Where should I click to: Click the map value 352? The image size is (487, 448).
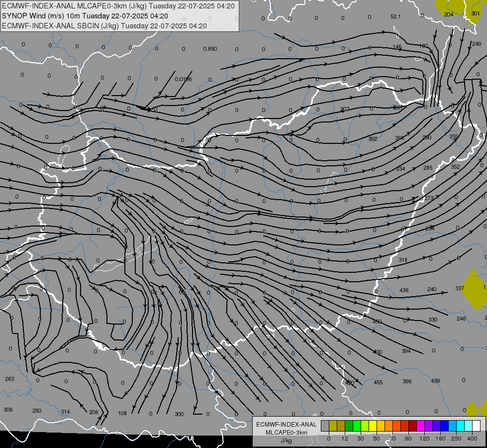[x=455, y=167]
